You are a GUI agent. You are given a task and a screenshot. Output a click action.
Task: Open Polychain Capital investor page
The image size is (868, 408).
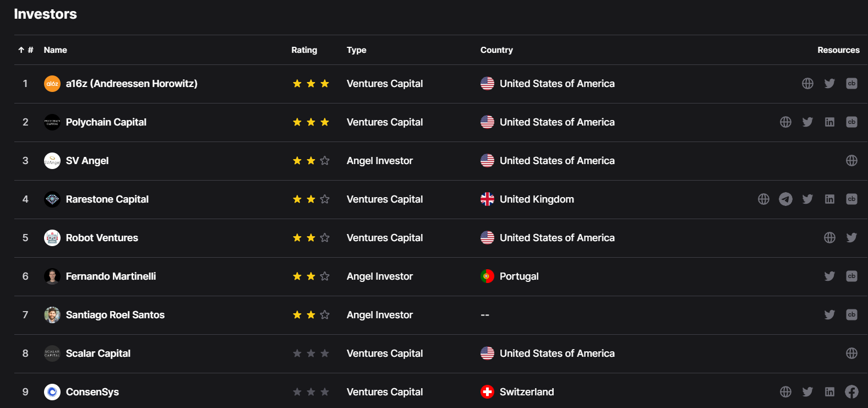click(106, 122)
